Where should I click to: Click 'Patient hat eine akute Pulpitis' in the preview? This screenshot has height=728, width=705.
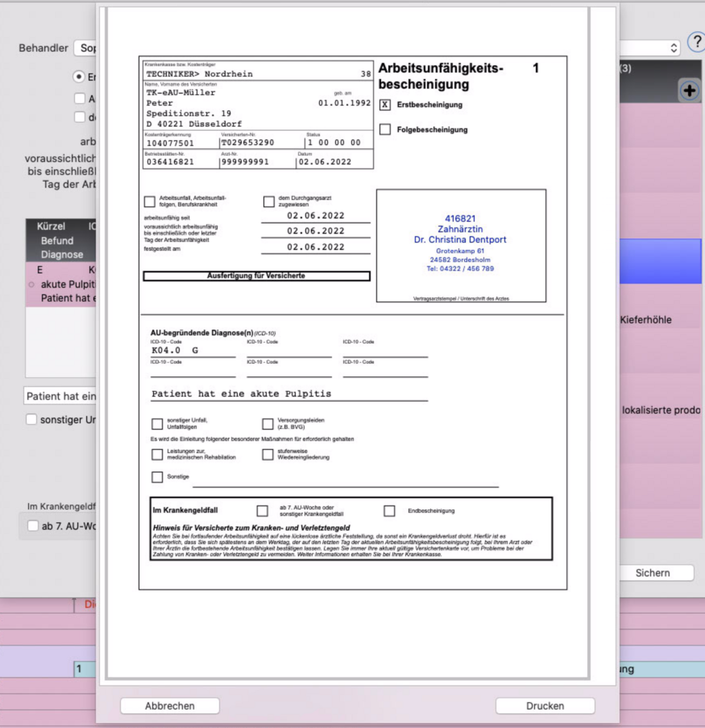pyautogui.click(x=241, y=394)
